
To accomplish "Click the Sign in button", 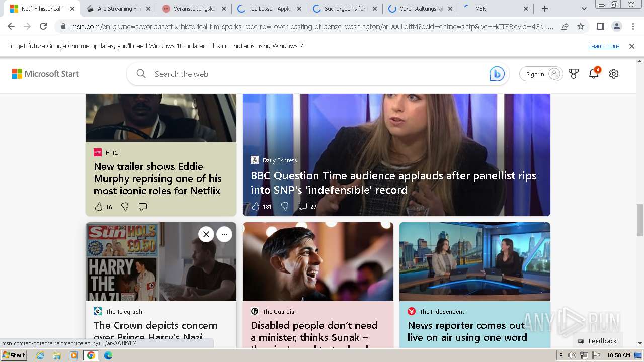I will (x=541, y=74).
